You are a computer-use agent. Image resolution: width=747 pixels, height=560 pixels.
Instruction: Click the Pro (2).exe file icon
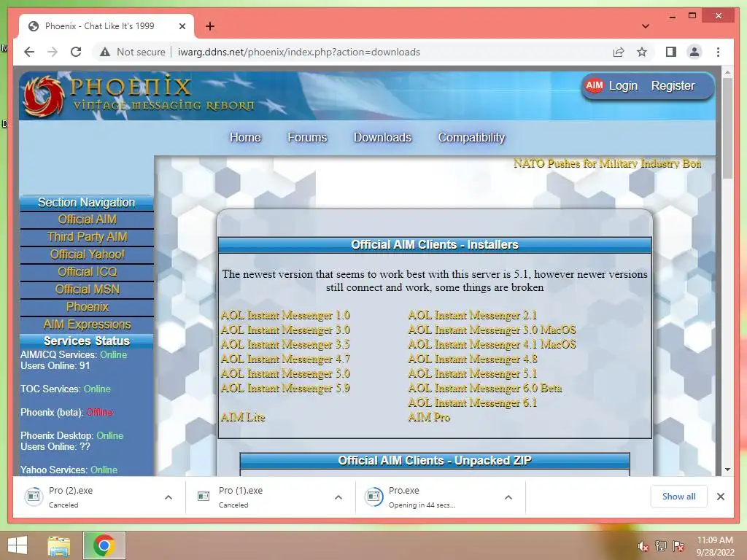pyautogui.click(x=34, y=497)
